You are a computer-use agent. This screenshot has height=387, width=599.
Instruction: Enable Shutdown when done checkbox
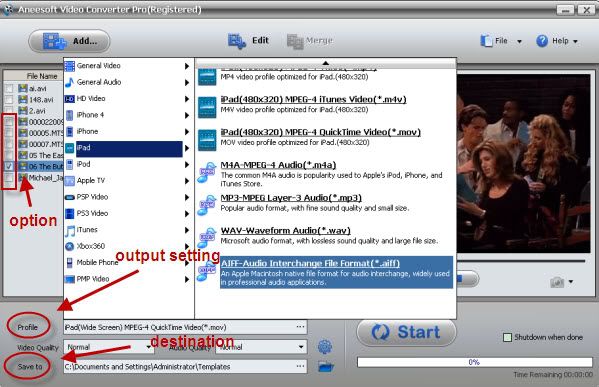507,337
